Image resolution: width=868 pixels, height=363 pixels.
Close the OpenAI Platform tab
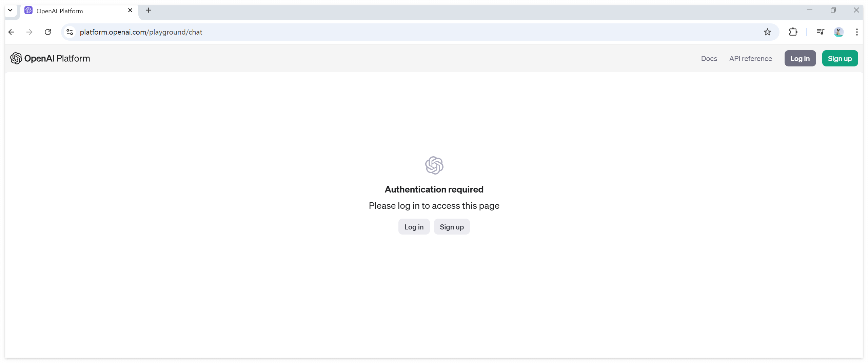click(x=130, y=11)
